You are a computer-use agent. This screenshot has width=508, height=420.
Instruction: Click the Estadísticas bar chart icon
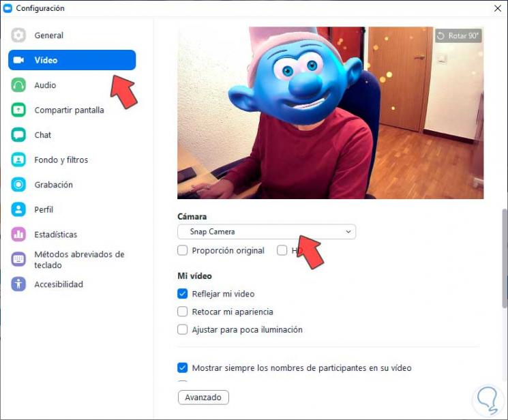tap(18, 235)
